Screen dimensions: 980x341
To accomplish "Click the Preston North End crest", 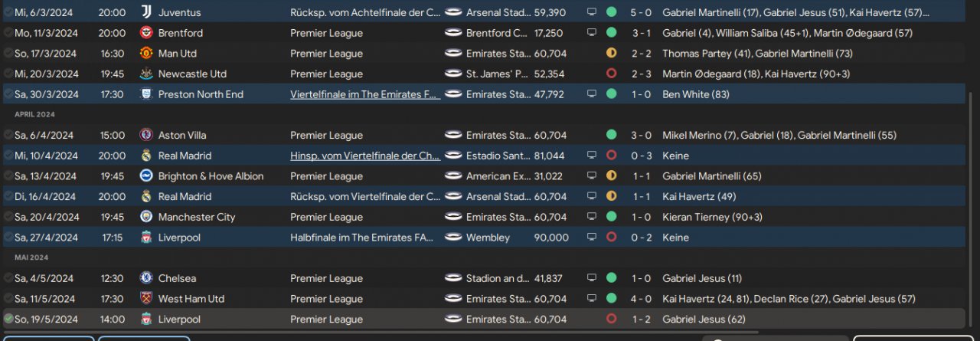I will click(146, 94).
